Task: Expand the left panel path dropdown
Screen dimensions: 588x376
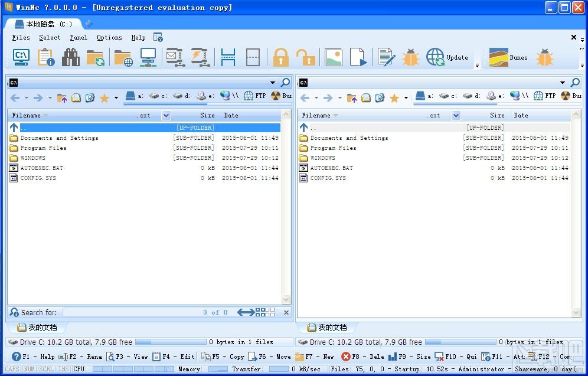Action: click(273, 83)
